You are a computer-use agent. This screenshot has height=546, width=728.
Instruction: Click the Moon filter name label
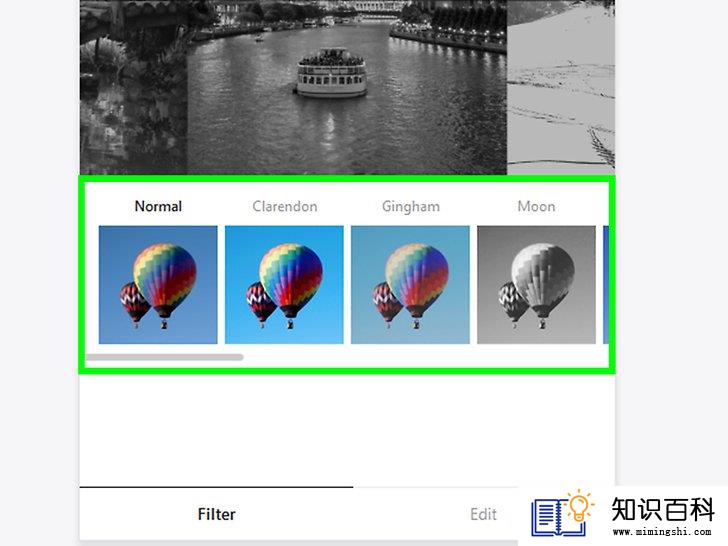[x=536, y=206]
